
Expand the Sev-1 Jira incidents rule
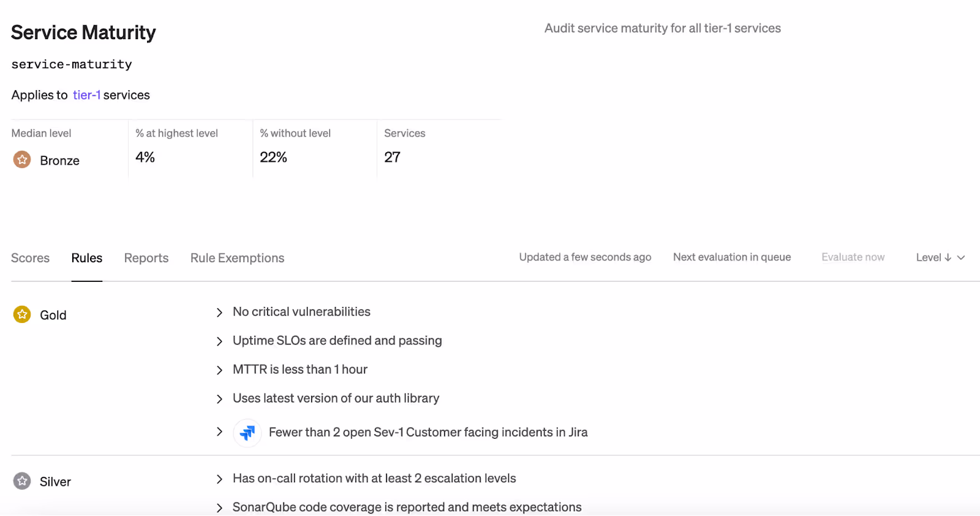click(219, 432)
